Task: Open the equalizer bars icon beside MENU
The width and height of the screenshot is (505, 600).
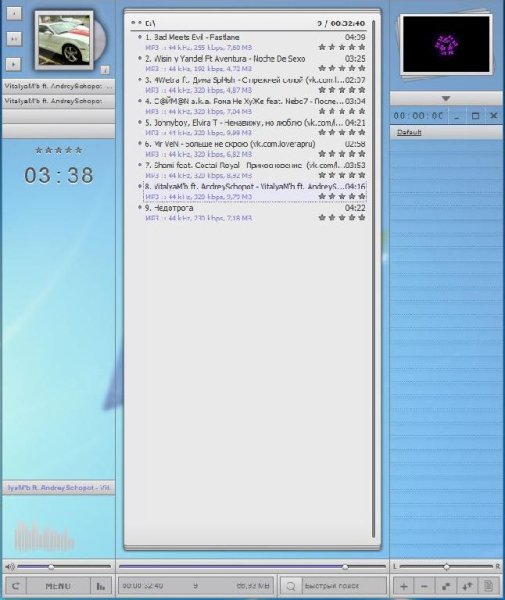Action: click(x=101, y=586)
